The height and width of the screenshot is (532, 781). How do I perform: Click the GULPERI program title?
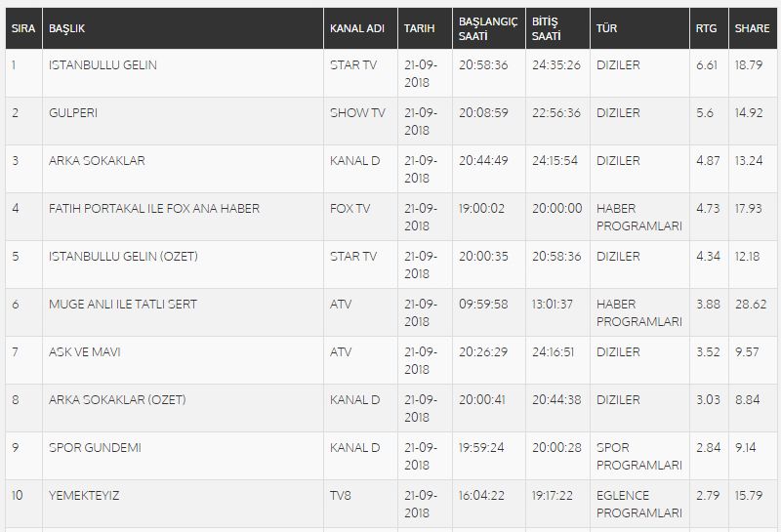(x=73, y=113)
